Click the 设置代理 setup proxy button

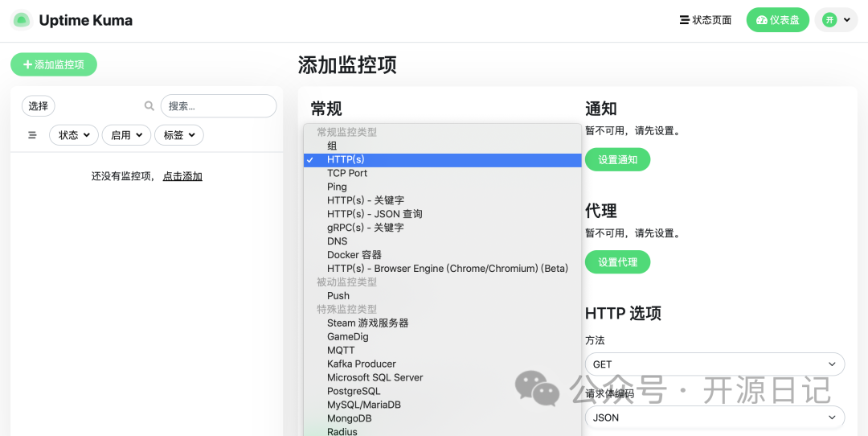(617, 262)
